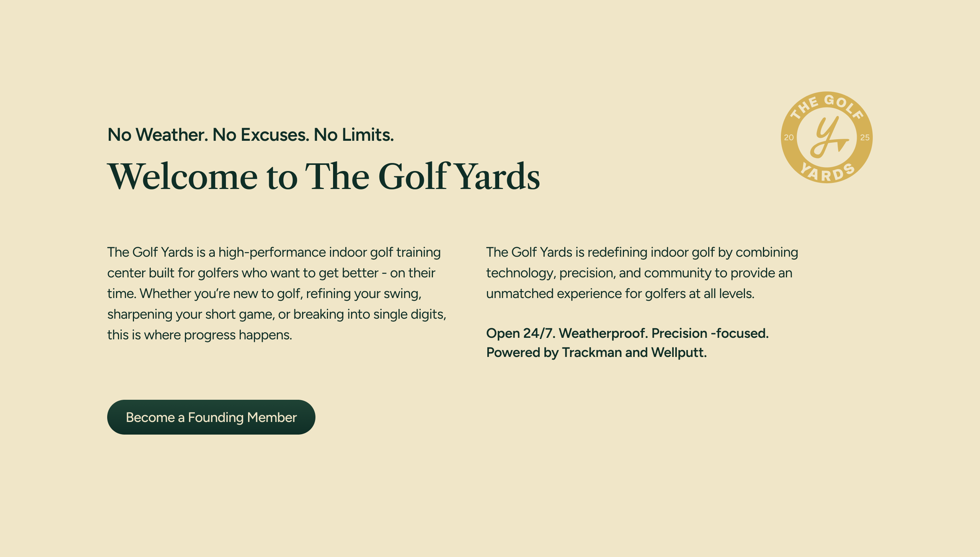
Task: Click "No Limits." in the tagline
Action: pyautogui.click(x=354, y=135)
